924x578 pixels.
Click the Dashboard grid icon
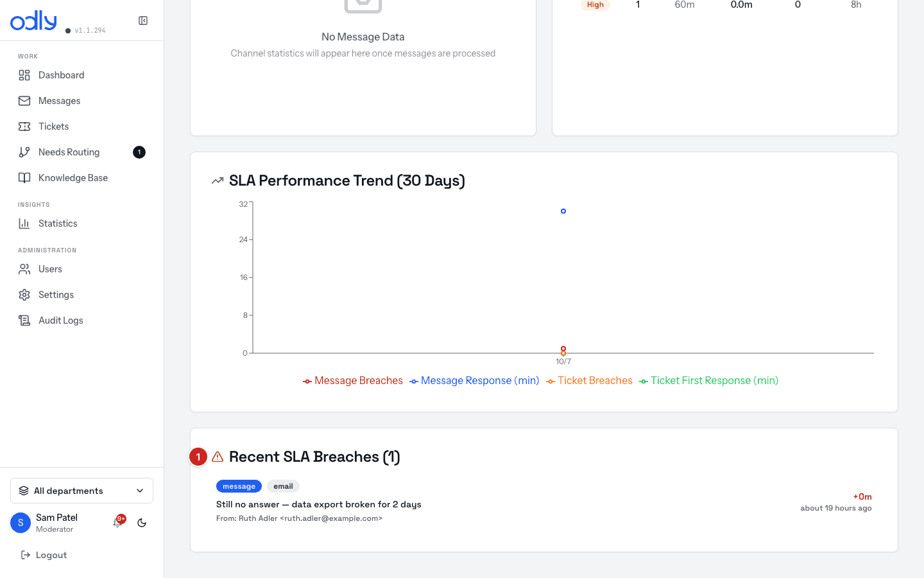click(24, 75)
